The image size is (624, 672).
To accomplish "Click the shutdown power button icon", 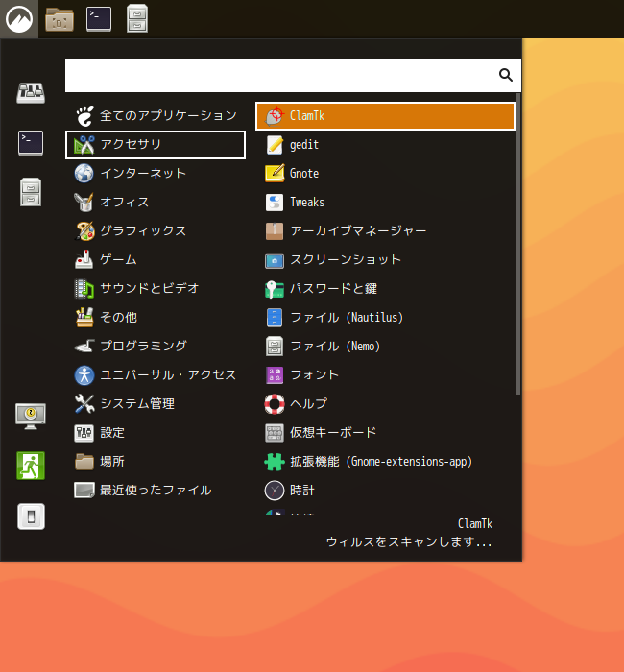I will pos(31,516).
